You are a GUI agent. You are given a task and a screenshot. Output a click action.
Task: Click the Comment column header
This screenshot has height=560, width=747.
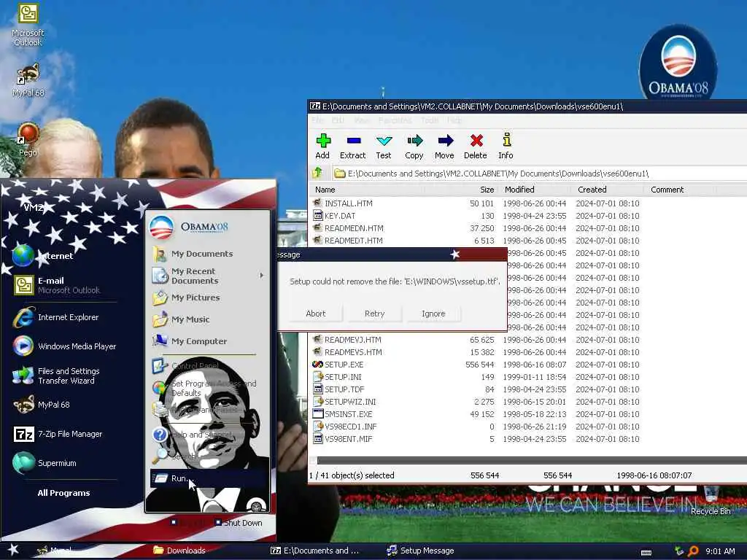pos(681,190)
